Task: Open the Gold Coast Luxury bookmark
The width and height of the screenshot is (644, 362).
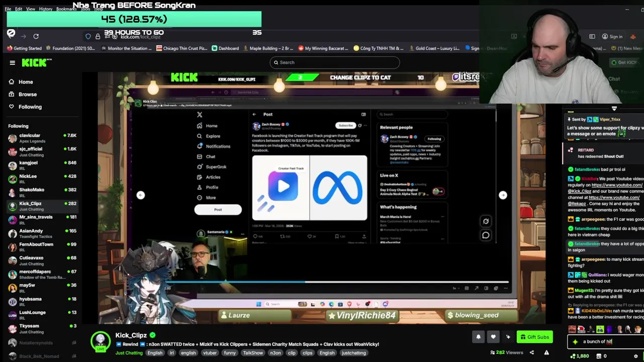Action: point(434,48)
